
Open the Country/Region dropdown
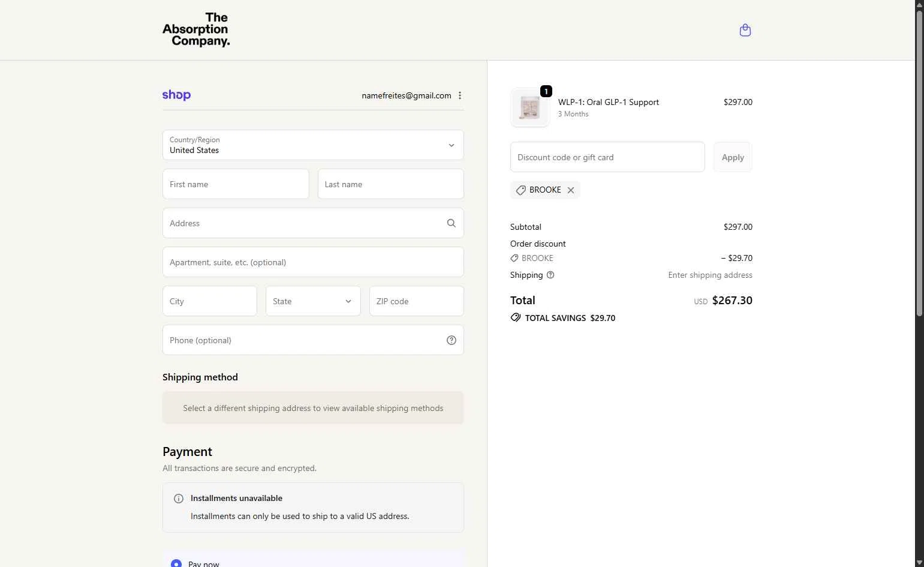pos(313,145)
